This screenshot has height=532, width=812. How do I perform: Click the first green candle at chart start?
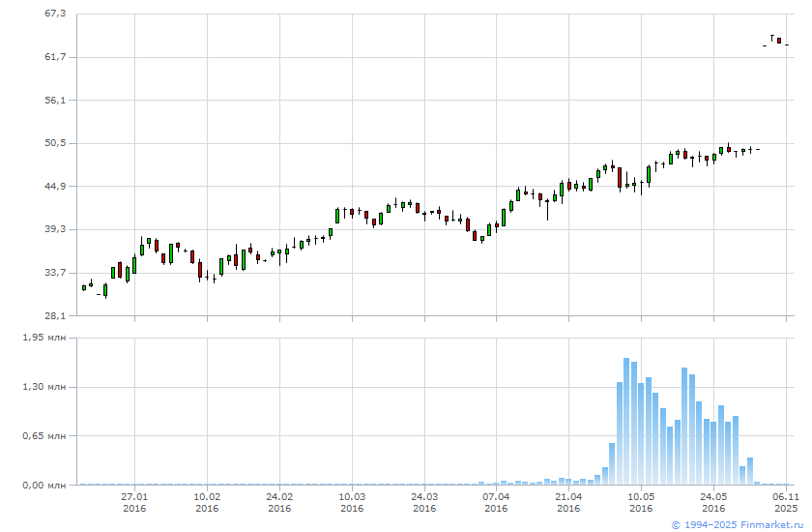(x=84, y=287)
